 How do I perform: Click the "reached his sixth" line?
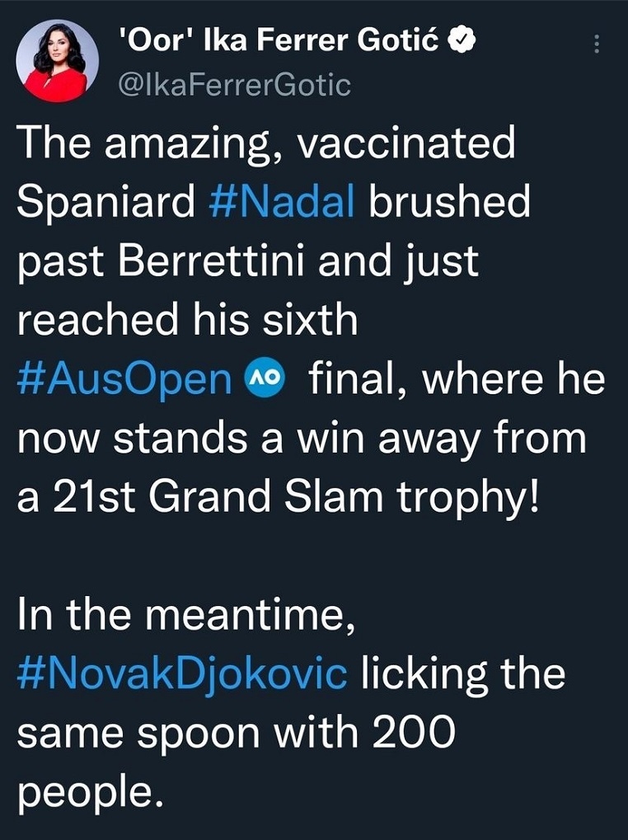188,320
